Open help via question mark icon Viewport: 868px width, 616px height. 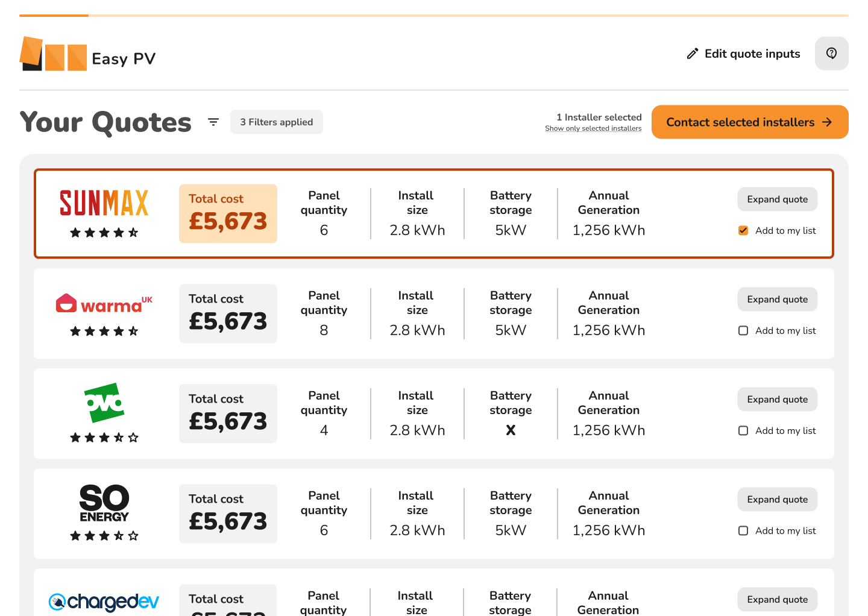(832, 53)
